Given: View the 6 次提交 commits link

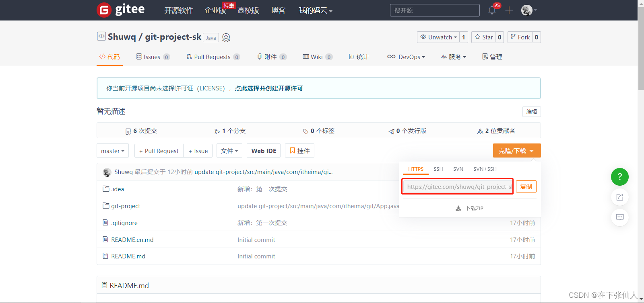Looking at the screenshot, I should pyautogui.click(x=141, y=131).
